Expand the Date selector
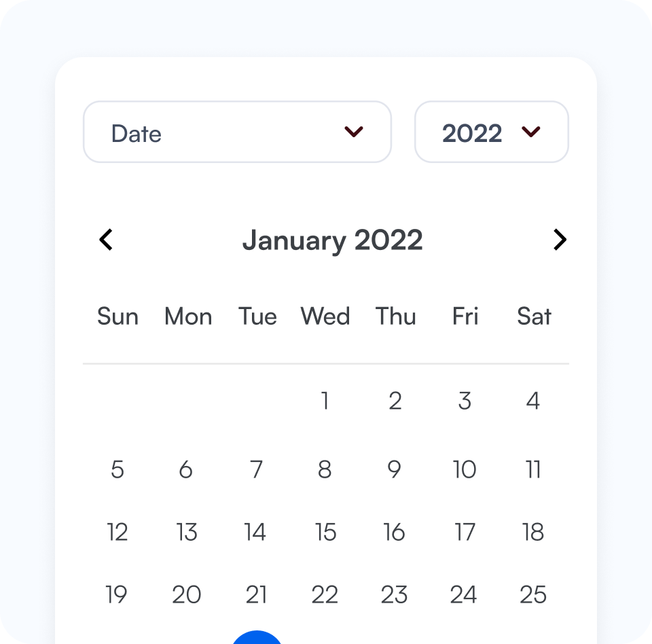 coord(237,132)
